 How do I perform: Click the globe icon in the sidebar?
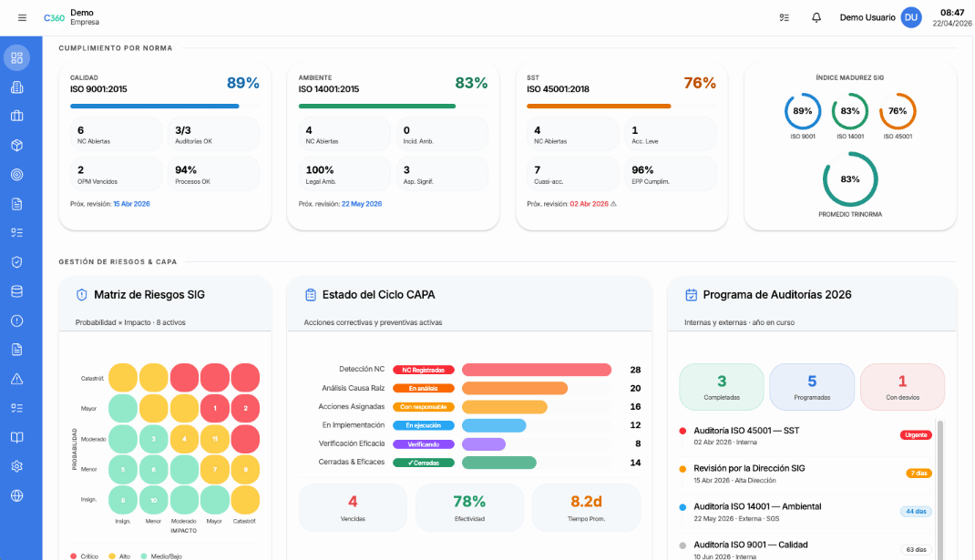(16, 495)
